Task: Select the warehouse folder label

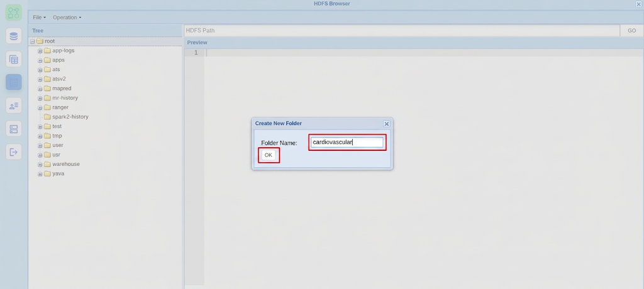Action: 66,164
